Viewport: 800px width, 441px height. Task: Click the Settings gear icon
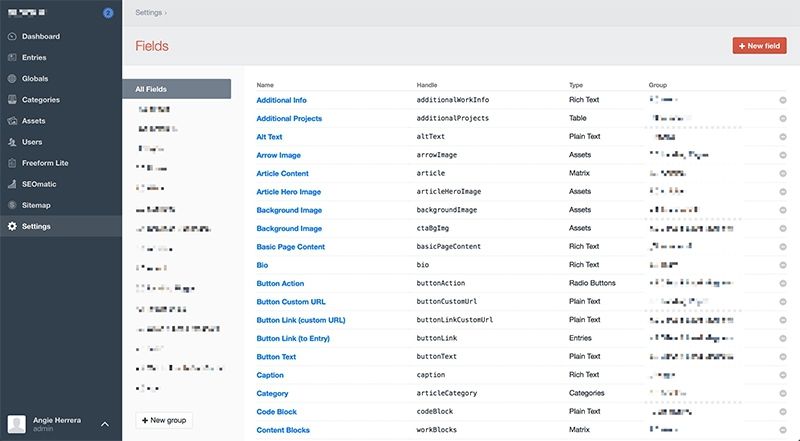[12, 226]
